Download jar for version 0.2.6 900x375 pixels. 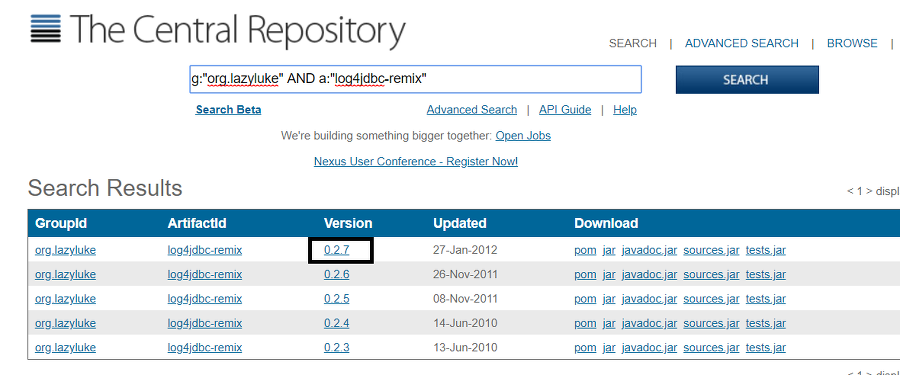[x=609, y=275]
